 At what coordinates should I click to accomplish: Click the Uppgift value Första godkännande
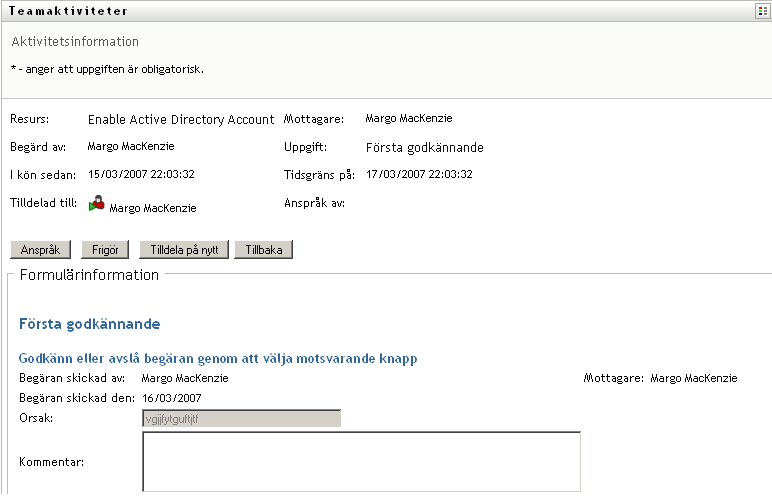[x=425, y=147]
